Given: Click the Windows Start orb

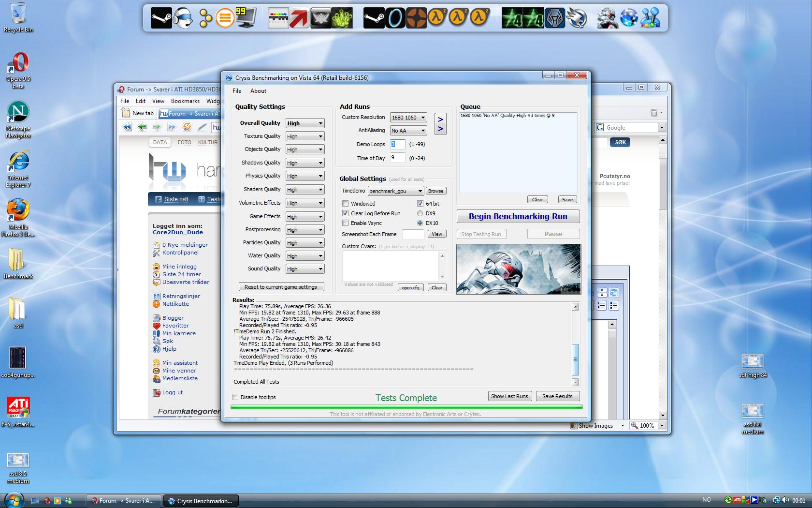Looking at the screenshot, I should [x=13, y=500].
